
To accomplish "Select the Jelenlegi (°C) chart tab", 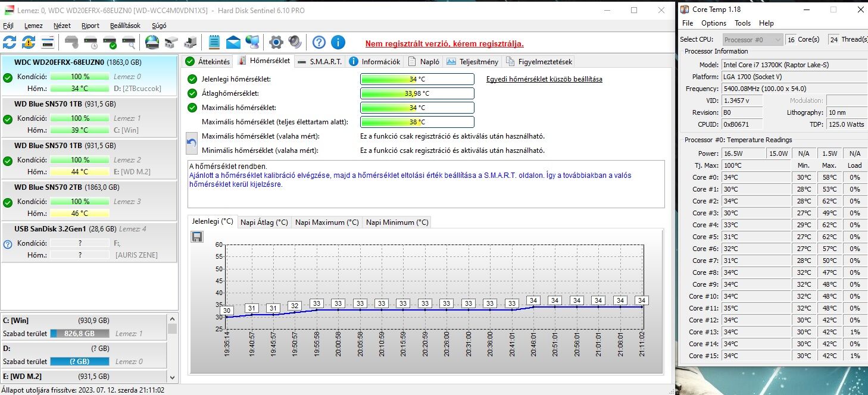I will point(213,221).
